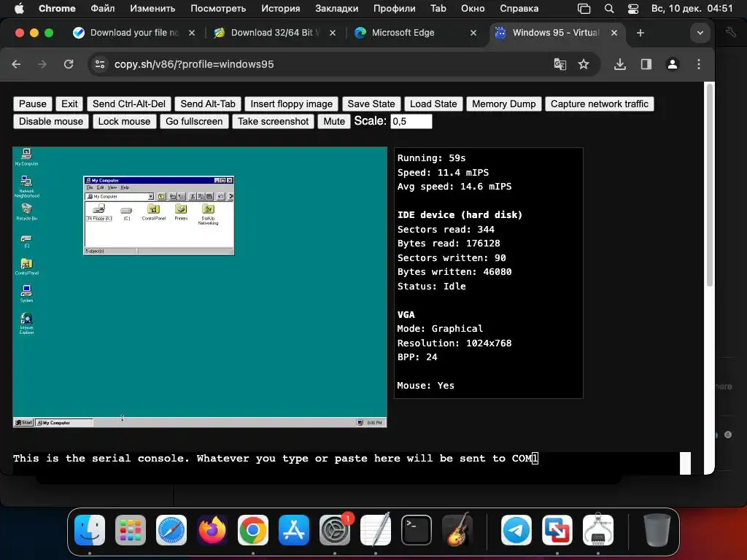Go back in Chrome history
The image size is (747, 560).
16,64
